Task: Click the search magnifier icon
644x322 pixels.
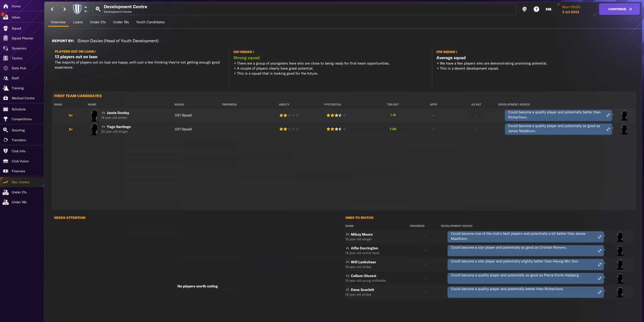Action: (98, 9)
